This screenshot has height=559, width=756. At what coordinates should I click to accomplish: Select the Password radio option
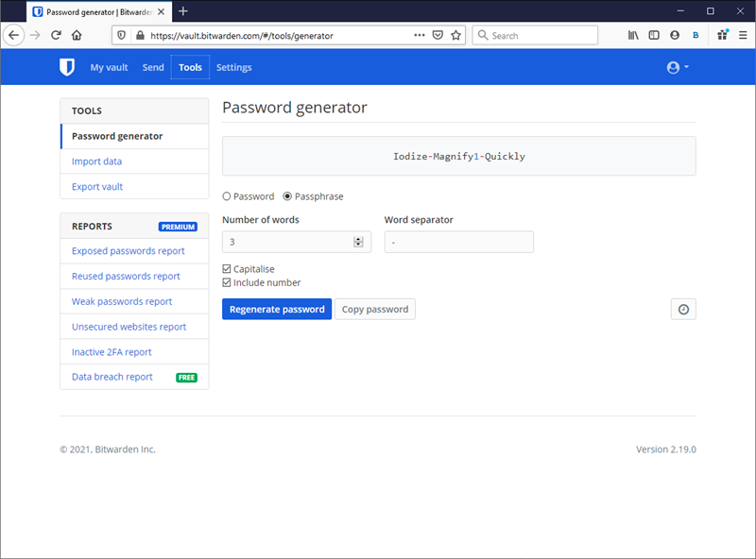point(227,196)
